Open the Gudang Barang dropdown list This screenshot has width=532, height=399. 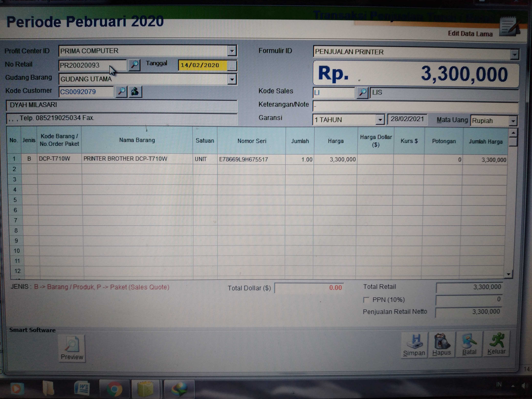coord(232,79)
